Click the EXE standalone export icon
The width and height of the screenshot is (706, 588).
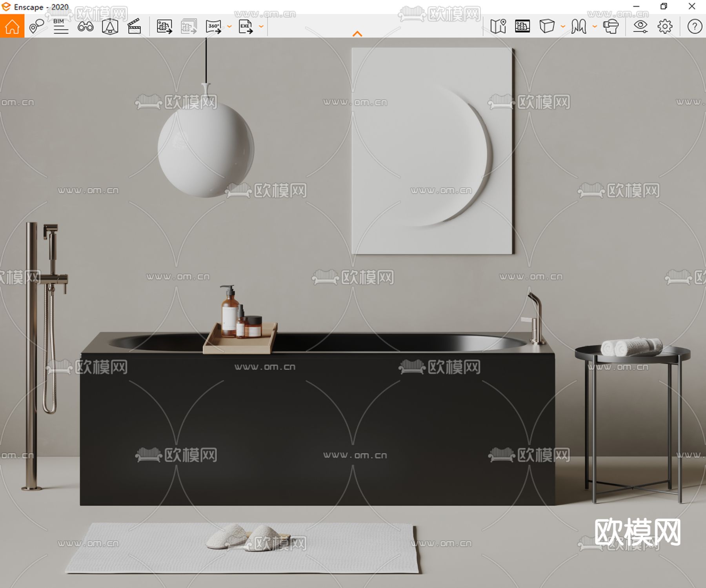246,26
